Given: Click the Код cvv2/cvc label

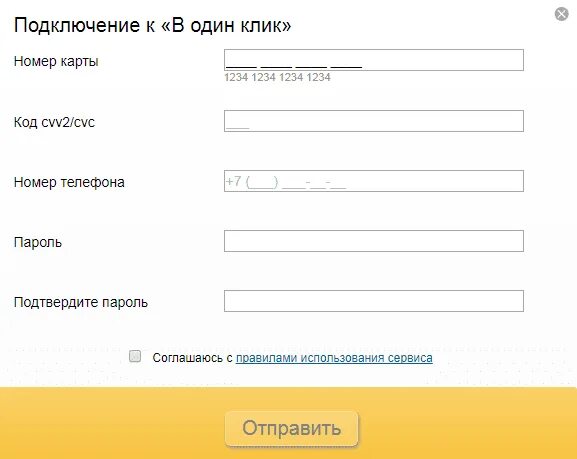Looking at the screenshot, I should pos(54,122).
